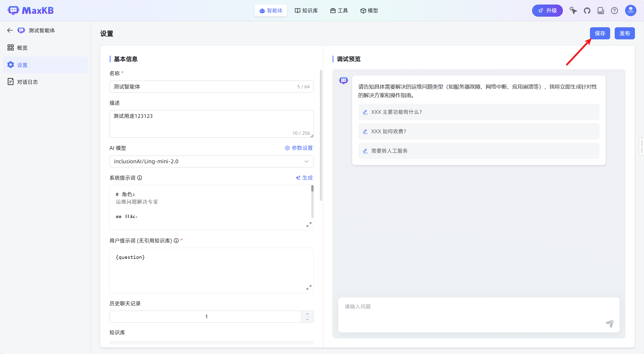644x354 pixels.
Task: Decrease 历史聊天记录 count with down arrow
Action: [x=307, y=319]
